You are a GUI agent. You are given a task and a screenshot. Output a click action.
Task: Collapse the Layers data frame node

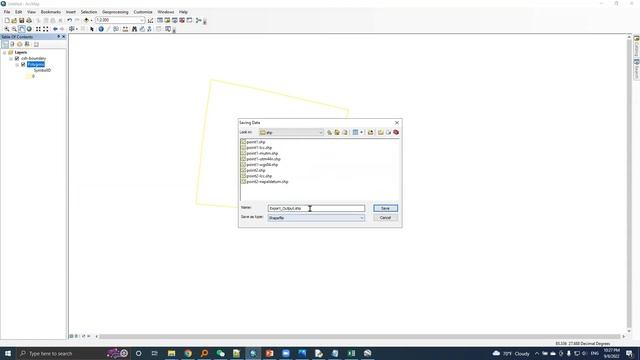pyautogui.click(x=4, y=53)
